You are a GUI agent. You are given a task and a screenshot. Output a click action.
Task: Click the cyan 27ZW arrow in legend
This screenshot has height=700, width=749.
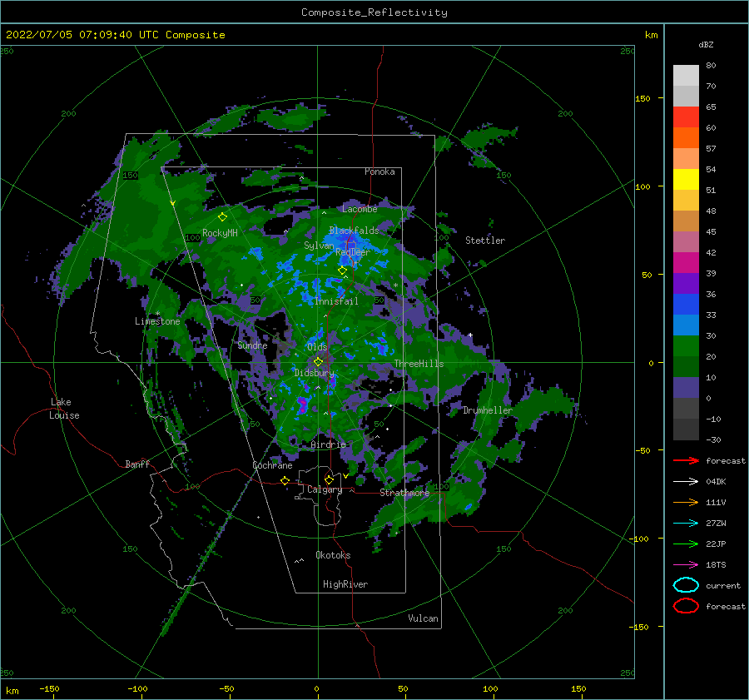pyautogui.click(x=686, y=524)
